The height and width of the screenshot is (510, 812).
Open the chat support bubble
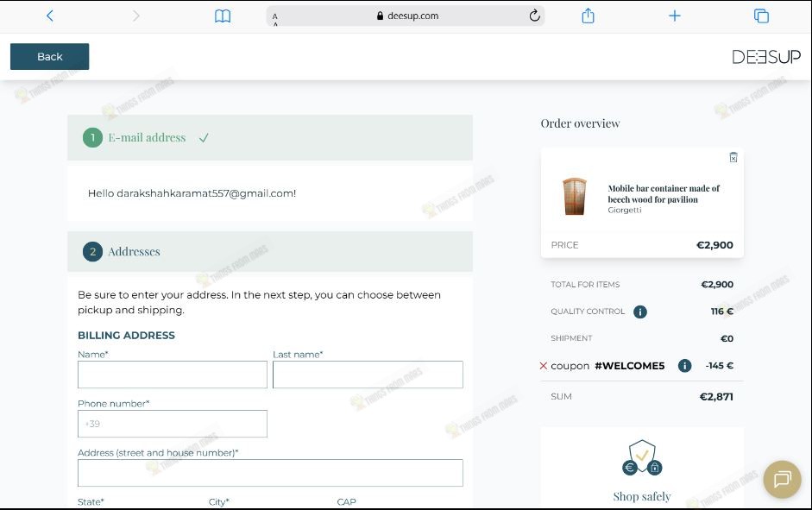point(783,479)
